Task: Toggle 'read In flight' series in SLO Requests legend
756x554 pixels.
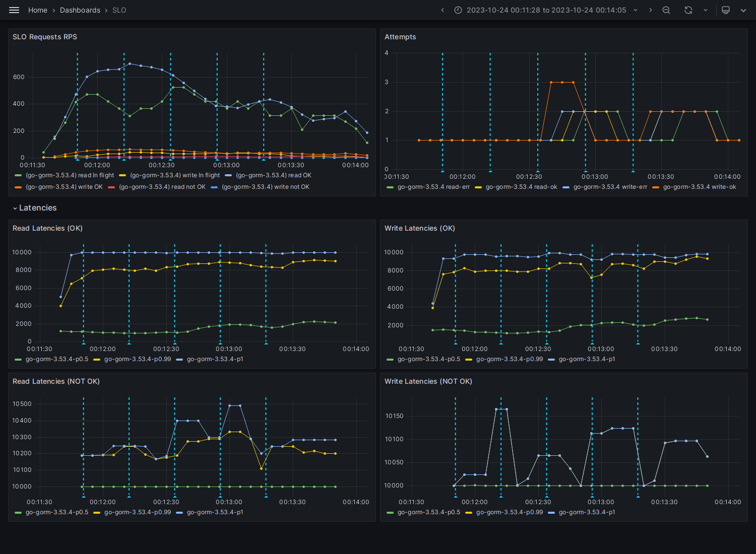Action: tap(70, 175)
